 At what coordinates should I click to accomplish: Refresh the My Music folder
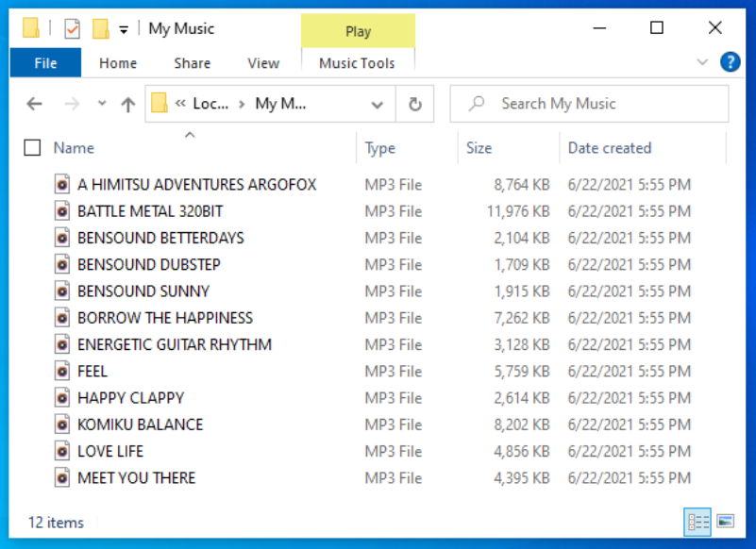coord(414,104)
